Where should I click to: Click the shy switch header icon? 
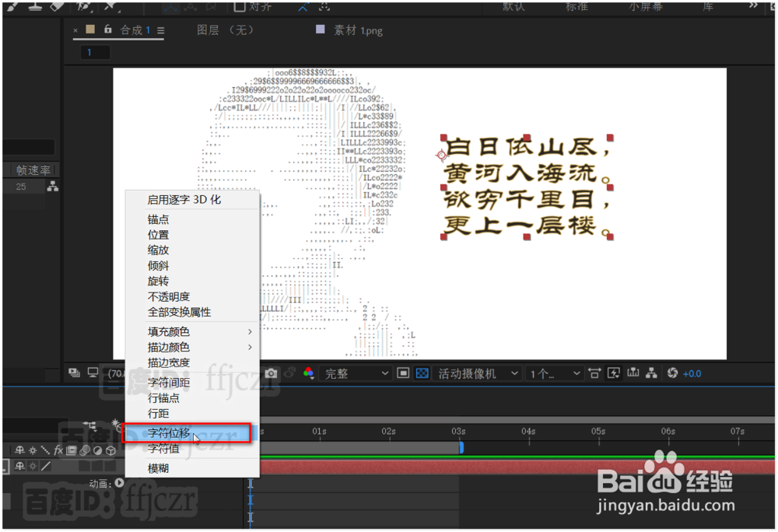[20, 450]
